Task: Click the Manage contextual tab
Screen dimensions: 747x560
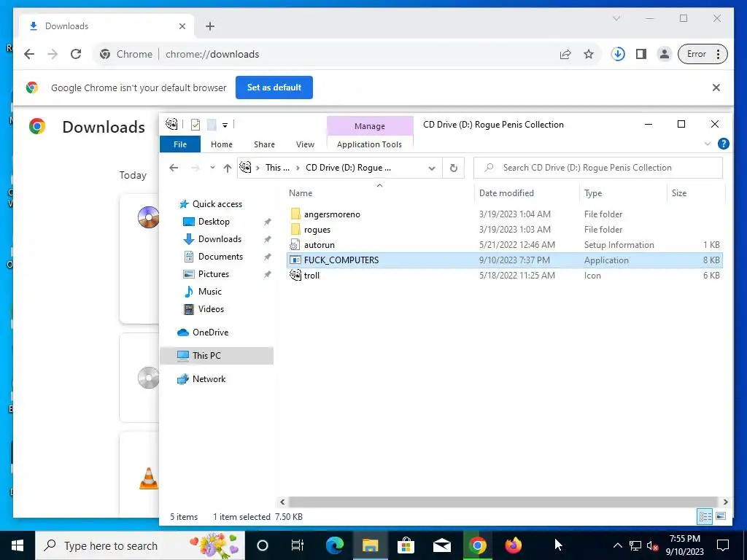Action: 370,126
